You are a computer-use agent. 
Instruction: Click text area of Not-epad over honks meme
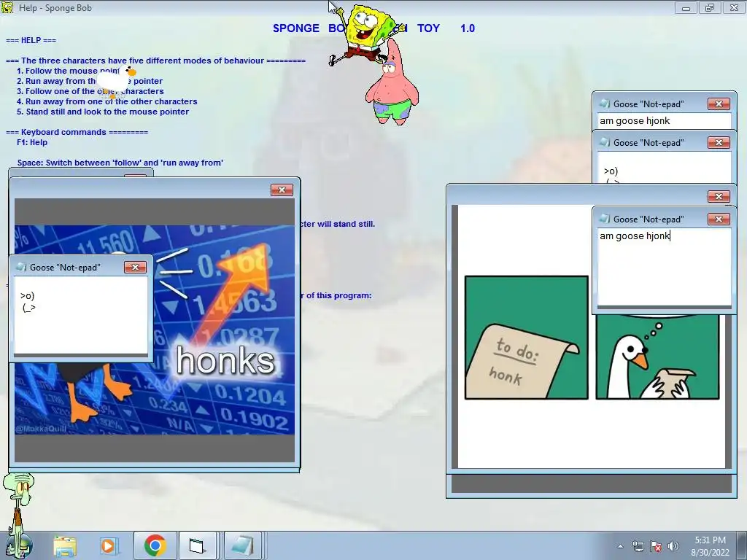tap(81, 316)
